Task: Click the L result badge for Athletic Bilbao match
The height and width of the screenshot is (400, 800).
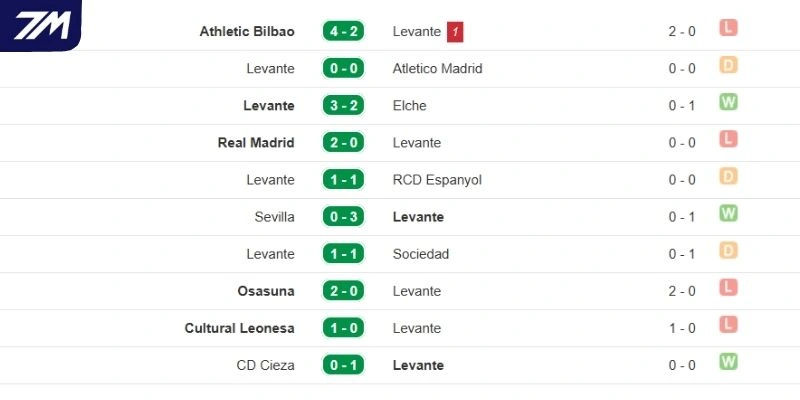Action: (x=729, y=29)
